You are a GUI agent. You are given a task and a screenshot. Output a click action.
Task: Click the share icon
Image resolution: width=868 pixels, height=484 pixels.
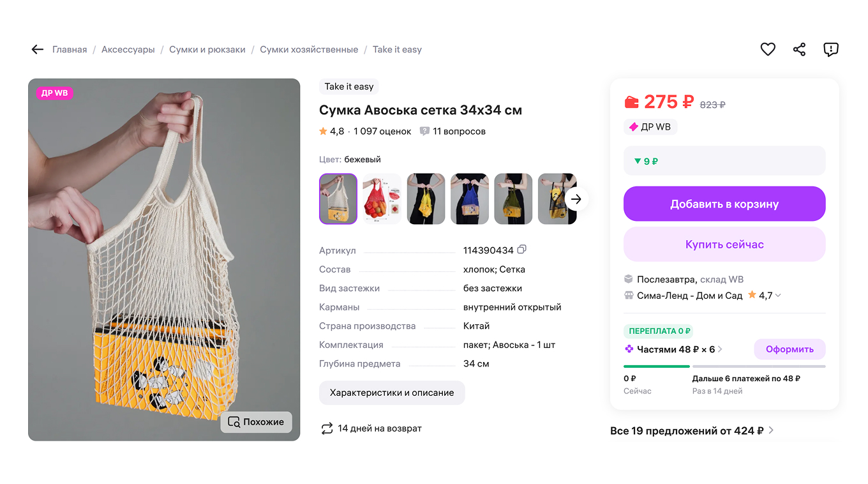coord(799,49)
